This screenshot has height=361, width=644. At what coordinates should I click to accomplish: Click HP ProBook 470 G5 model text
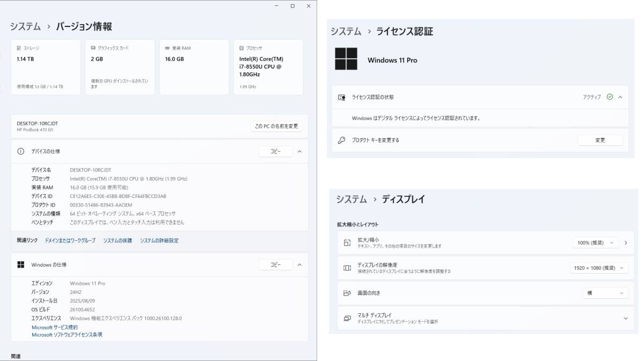(x=35, y=130)
